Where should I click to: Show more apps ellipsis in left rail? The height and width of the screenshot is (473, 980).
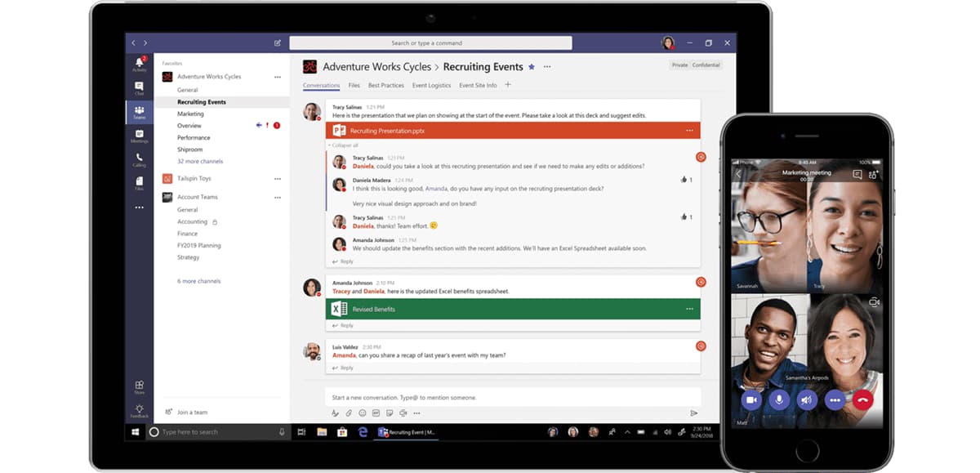pos(139,207)
